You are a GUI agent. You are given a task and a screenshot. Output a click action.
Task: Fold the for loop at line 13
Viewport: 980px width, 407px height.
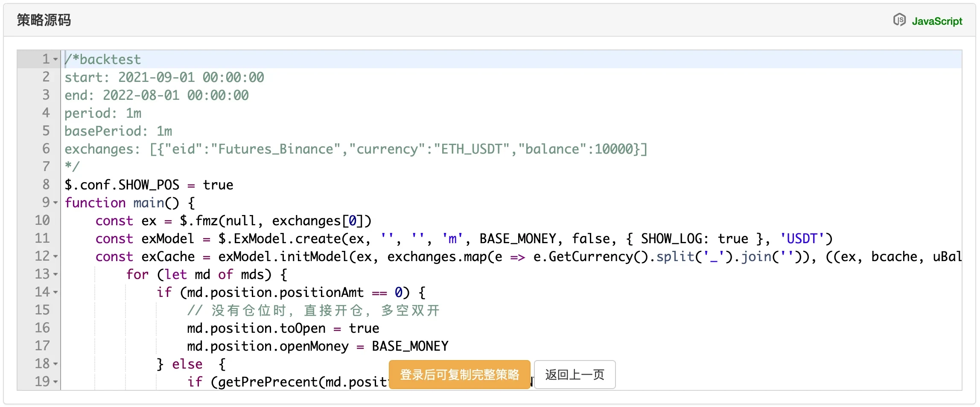[55, 274]
